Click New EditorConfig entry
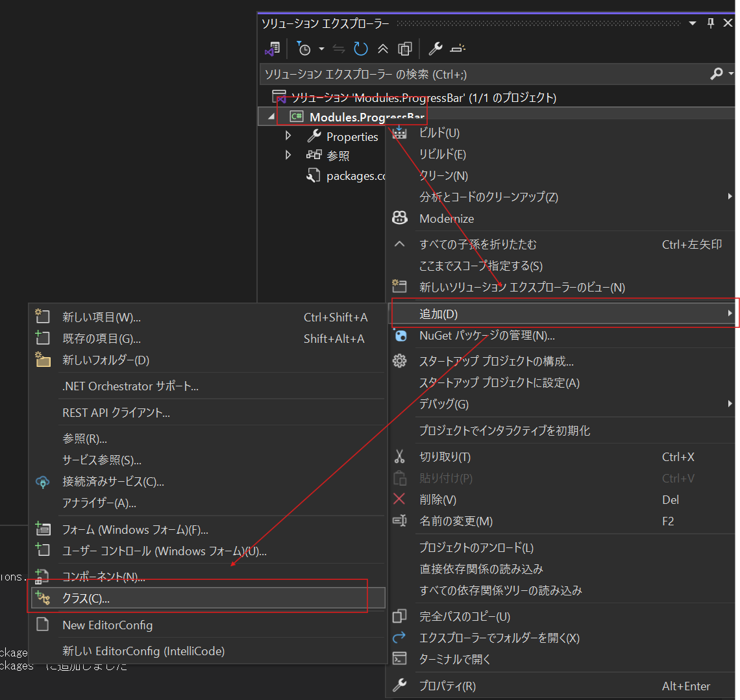This screenshot has height=700, width=740. [208, 625]
